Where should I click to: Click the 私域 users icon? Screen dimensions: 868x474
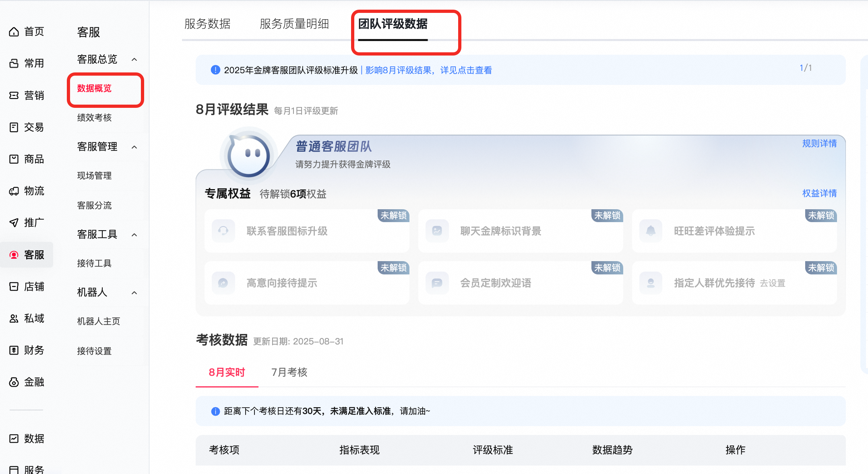pos(14,318)
